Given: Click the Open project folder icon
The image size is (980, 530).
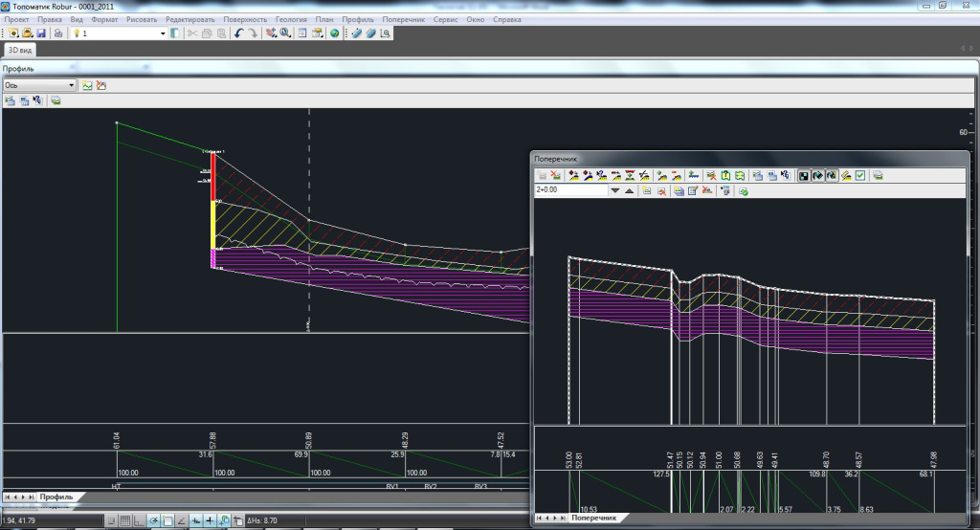Looking at the screenshot, I should click(x=28, y=33).
